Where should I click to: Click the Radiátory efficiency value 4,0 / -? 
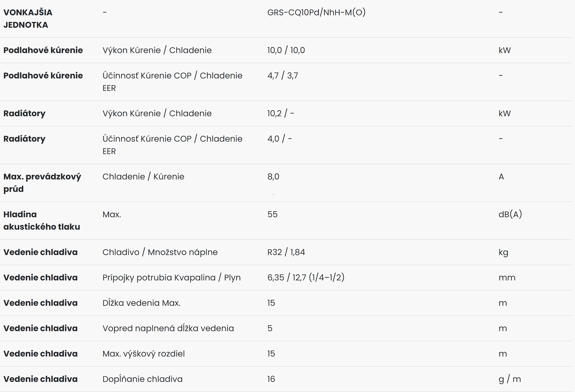[279, 139]
